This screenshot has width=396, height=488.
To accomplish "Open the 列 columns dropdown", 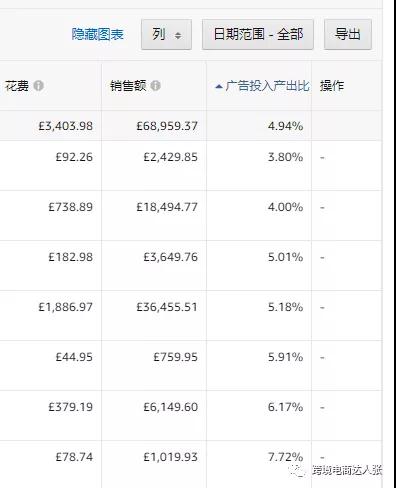I will (166, 34).
